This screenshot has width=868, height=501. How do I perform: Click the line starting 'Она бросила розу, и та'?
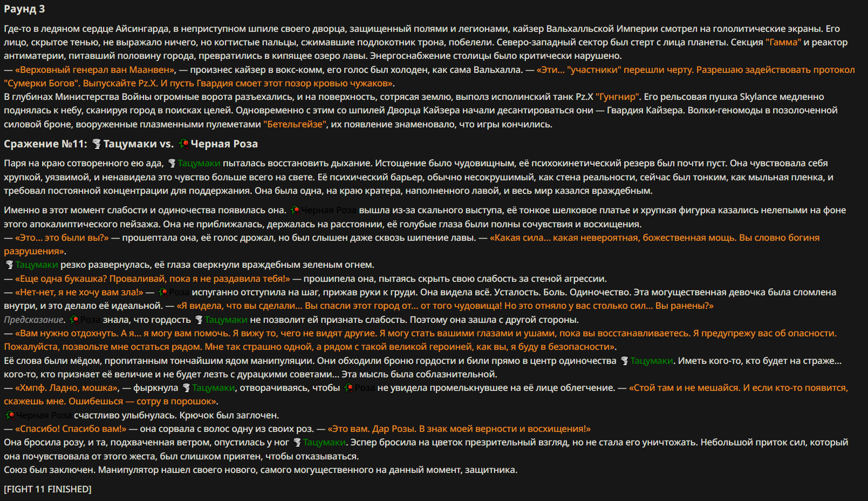click(426, 442)
